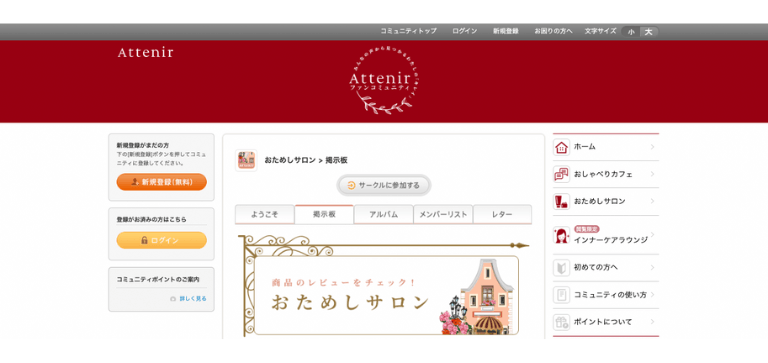768x363 pixels.
Task: Open おしゃべりカフェ sidebar label
Action: [x=603, y=174]
